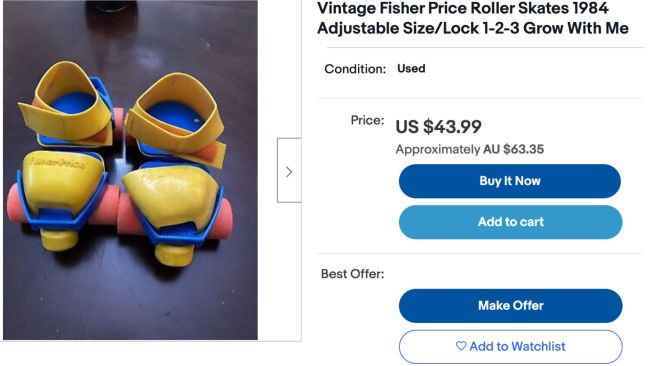The image size is (650, 366).
Task: Open the Make Offer dialog
Action: click(510, 306)
